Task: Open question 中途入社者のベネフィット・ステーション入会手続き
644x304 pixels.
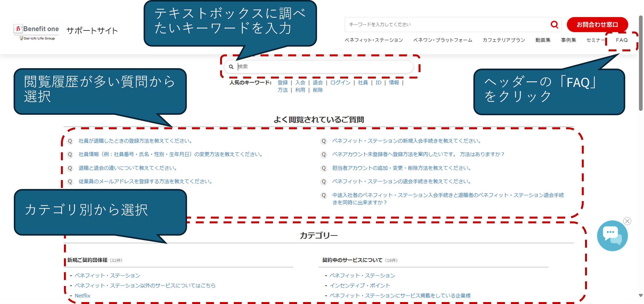Action: tap(448, 198)
